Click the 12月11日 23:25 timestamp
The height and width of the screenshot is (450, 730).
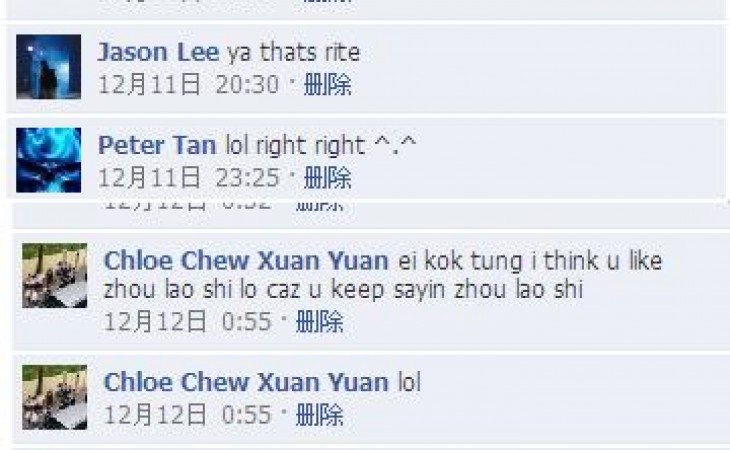click(x=189, y=178)
